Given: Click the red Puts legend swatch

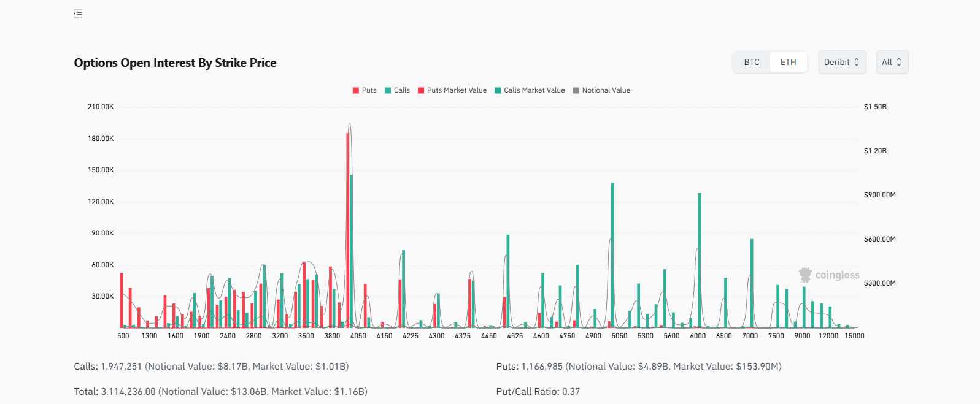Looking at the screenshot, I should 356,90.
